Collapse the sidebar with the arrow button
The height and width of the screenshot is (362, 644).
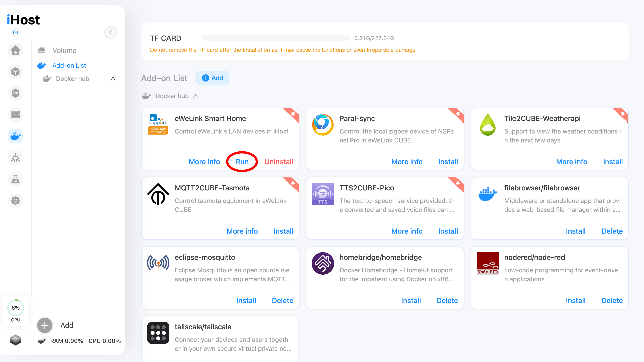point(110,32)
